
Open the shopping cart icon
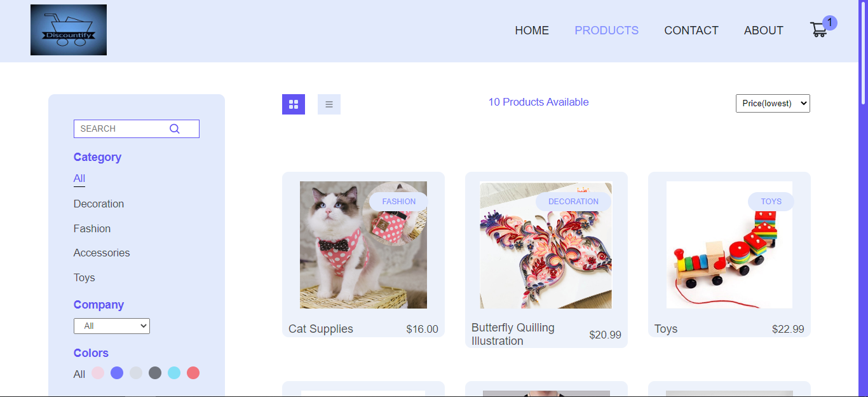pos(818,30)
